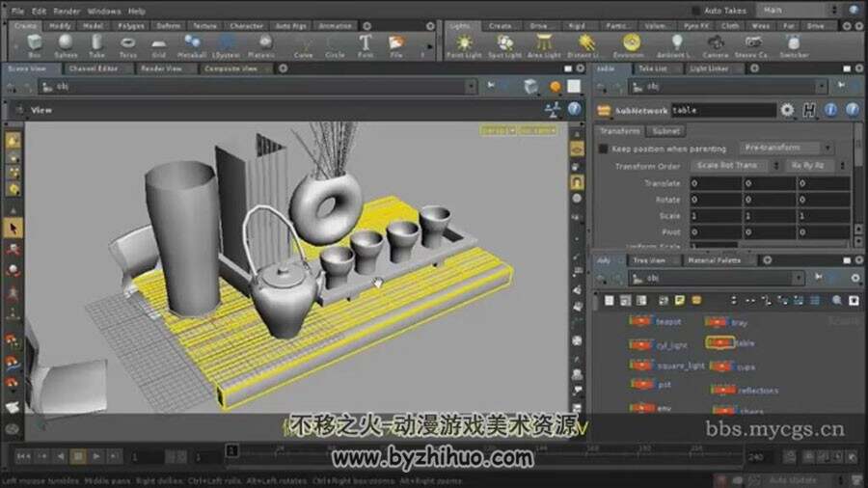Add an Area Light from the shelf
This screenshot has width=868, height=488.
coord(544,45)
